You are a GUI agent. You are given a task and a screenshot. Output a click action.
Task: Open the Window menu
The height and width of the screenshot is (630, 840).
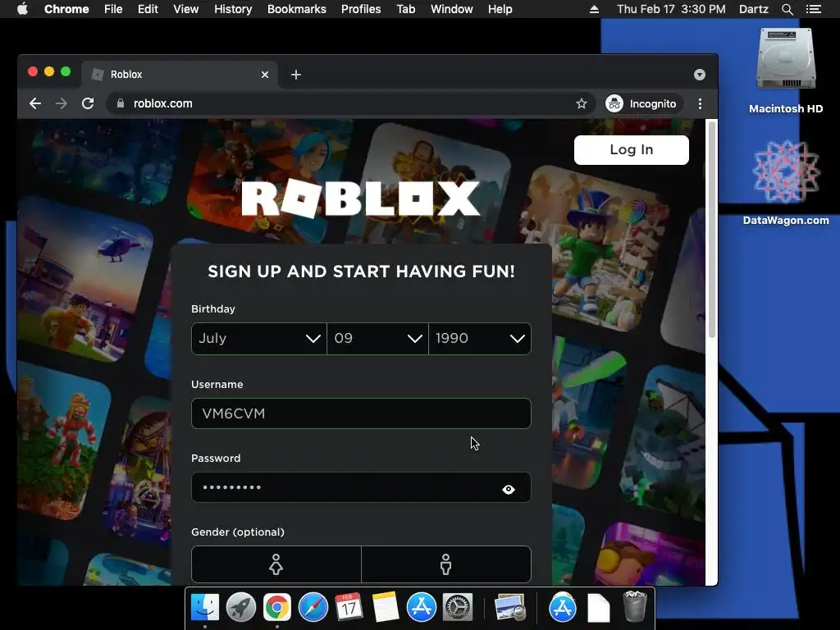(x=452, y=9)
